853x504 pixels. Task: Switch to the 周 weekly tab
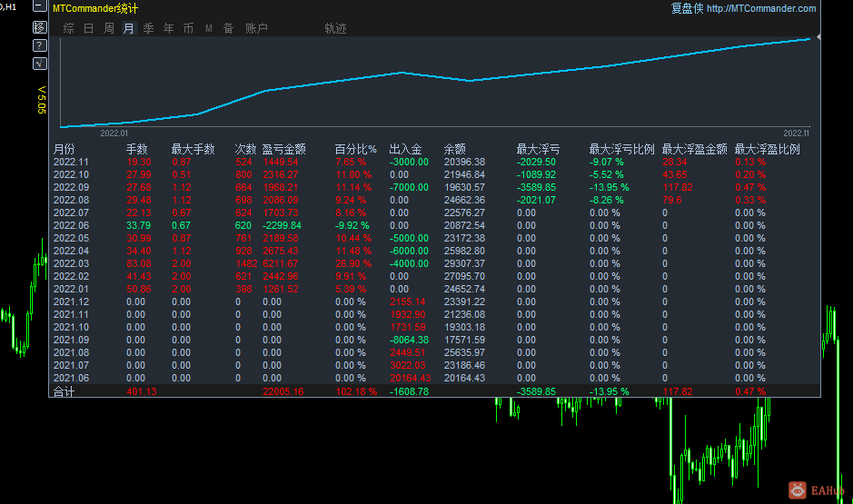(x=109, y=28)
